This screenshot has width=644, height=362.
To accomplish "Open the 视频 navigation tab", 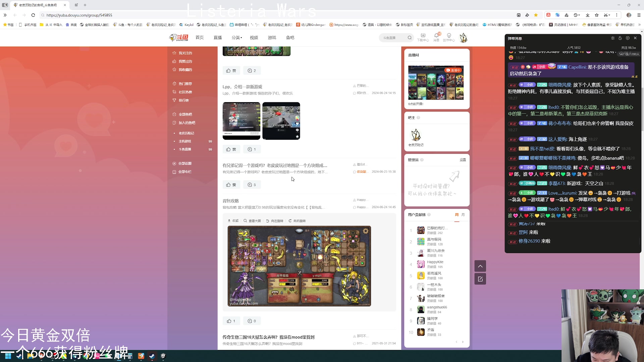I will pyautogui.click(x=254, y=38).
